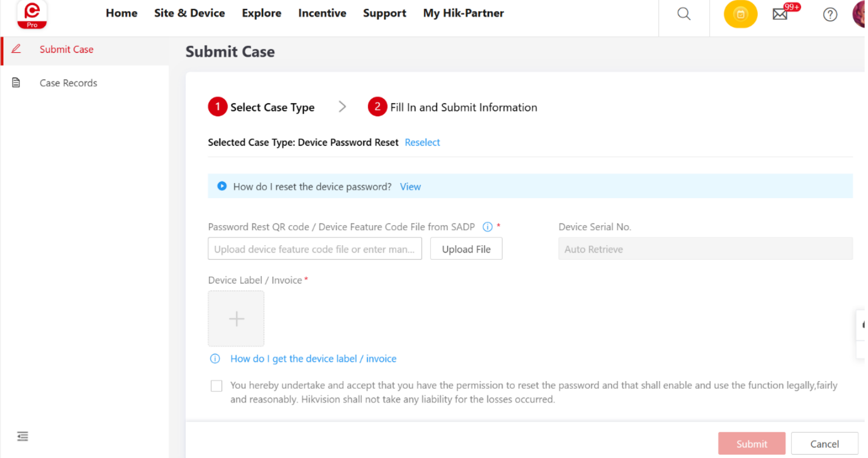Click the blue play icon beside reset question

[x=222, y=186]
